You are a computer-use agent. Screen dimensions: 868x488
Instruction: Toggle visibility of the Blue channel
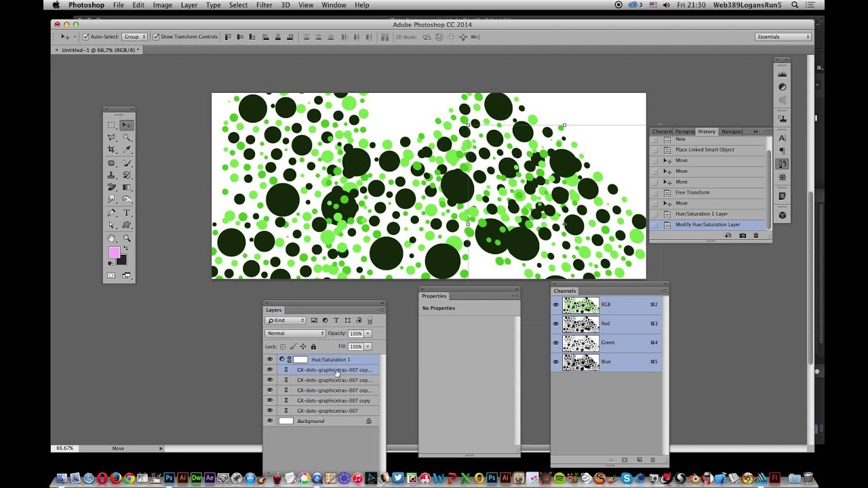click(x=556, y=361)
